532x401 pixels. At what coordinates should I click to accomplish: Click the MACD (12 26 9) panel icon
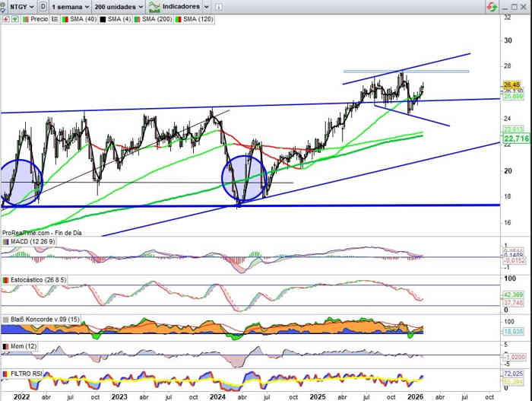(x=5, y=241)
